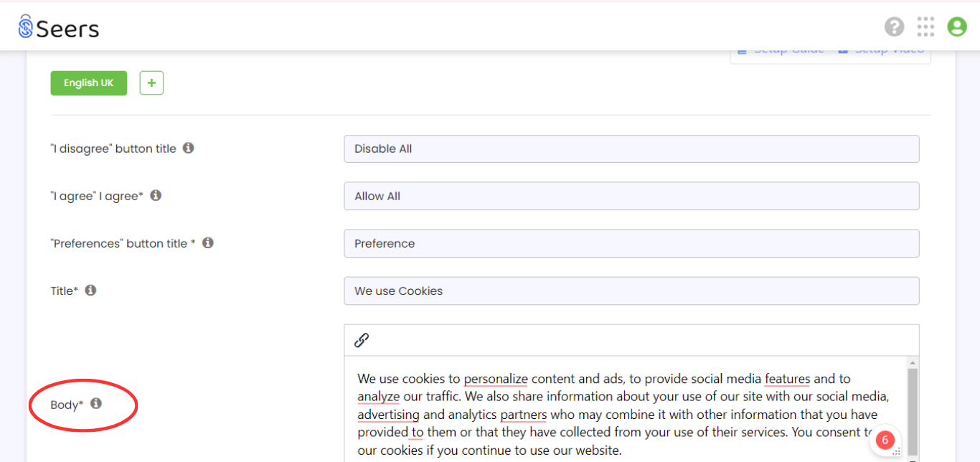980x462 pixels.
Task: Add a new language with plus button
Action: [151, 83]
